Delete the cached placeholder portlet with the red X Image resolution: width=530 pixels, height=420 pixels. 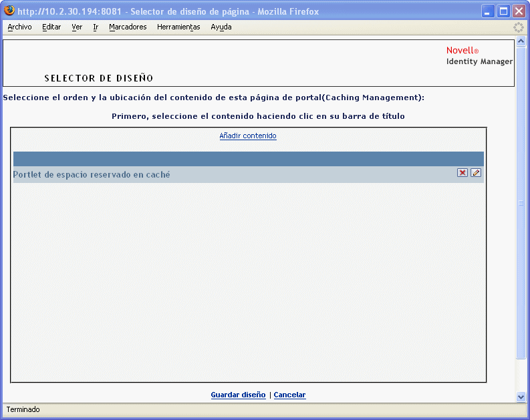coord(462,173)
